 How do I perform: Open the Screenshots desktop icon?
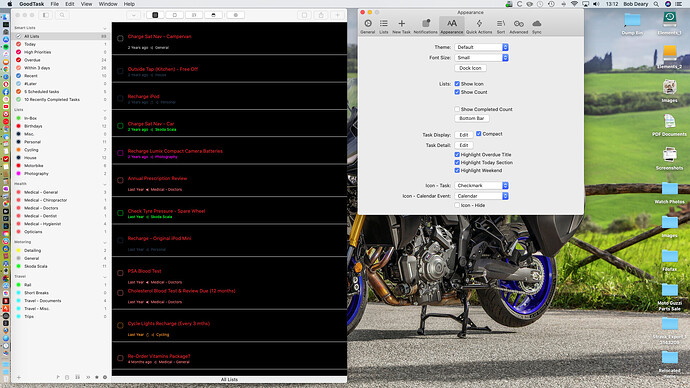(x=669, y=158)
